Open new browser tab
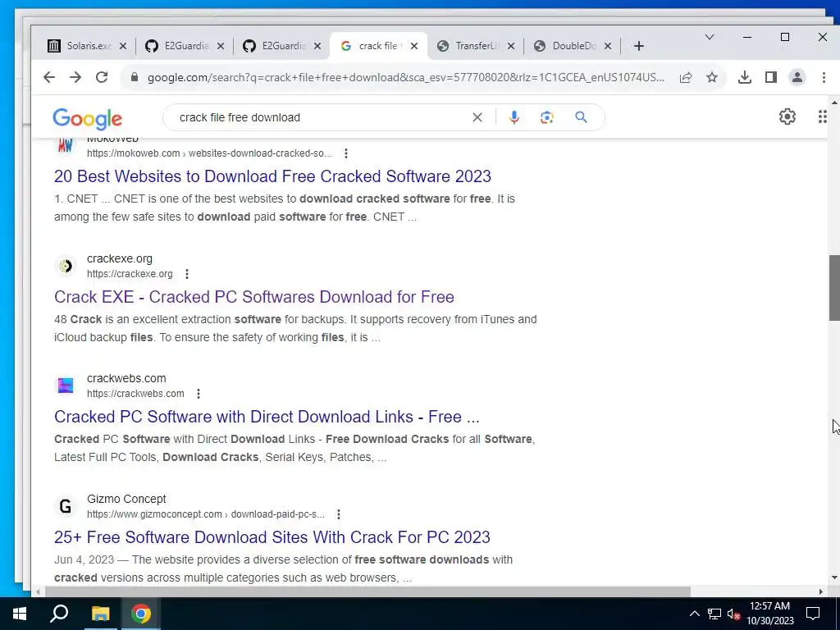 point(638,46)
